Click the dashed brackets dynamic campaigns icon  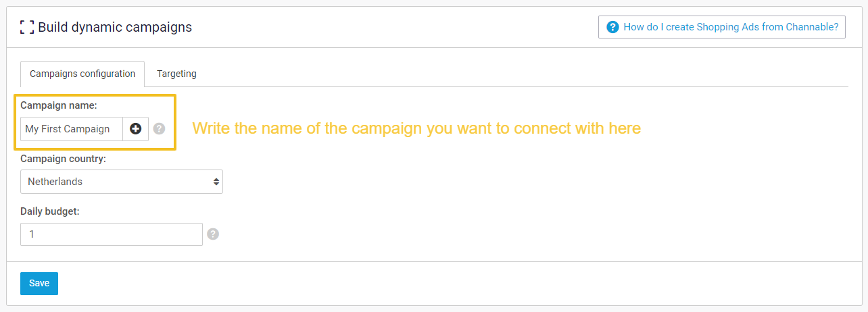point(27,27)
